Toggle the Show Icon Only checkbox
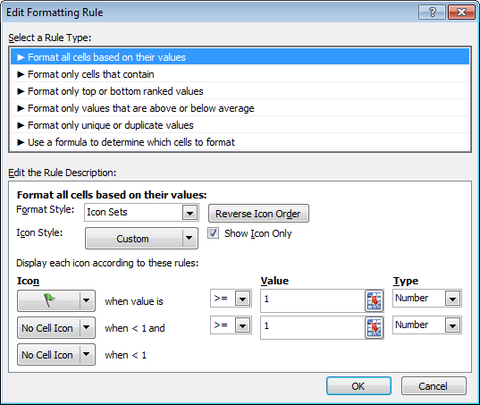 pyautogui.click(x=213, y=233)
